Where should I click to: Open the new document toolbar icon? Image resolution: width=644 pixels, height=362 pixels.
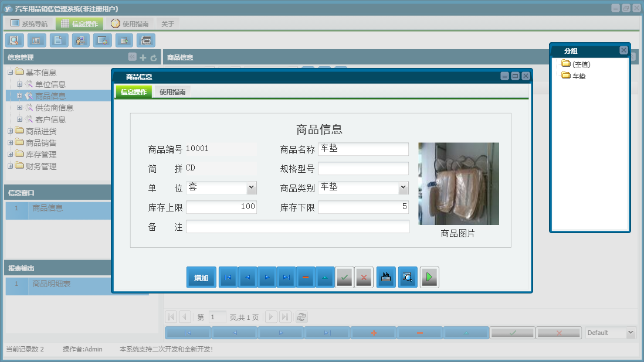[x=58, y=40]
